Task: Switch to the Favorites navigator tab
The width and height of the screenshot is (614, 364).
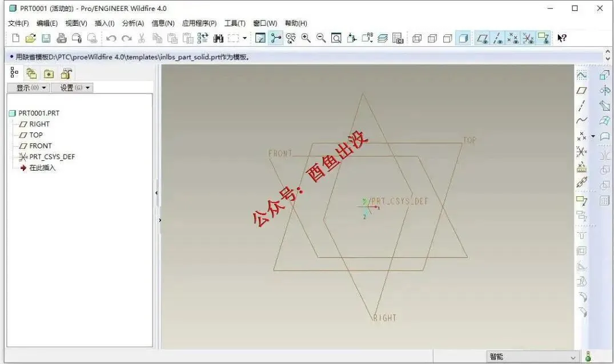Action: [x=49, y=74]
